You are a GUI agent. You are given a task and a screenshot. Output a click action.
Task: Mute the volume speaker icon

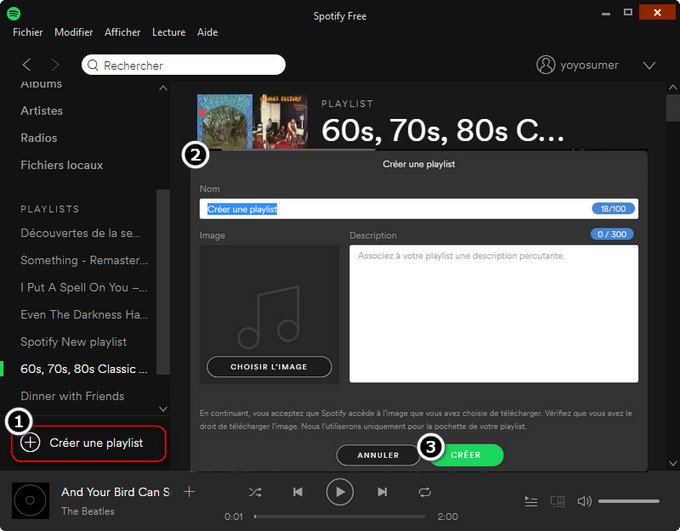584,501
